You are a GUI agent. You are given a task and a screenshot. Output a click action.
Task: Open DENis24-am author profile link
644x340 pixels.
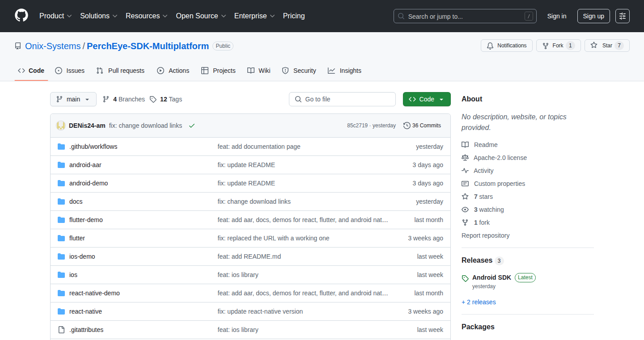pos(87,126)
